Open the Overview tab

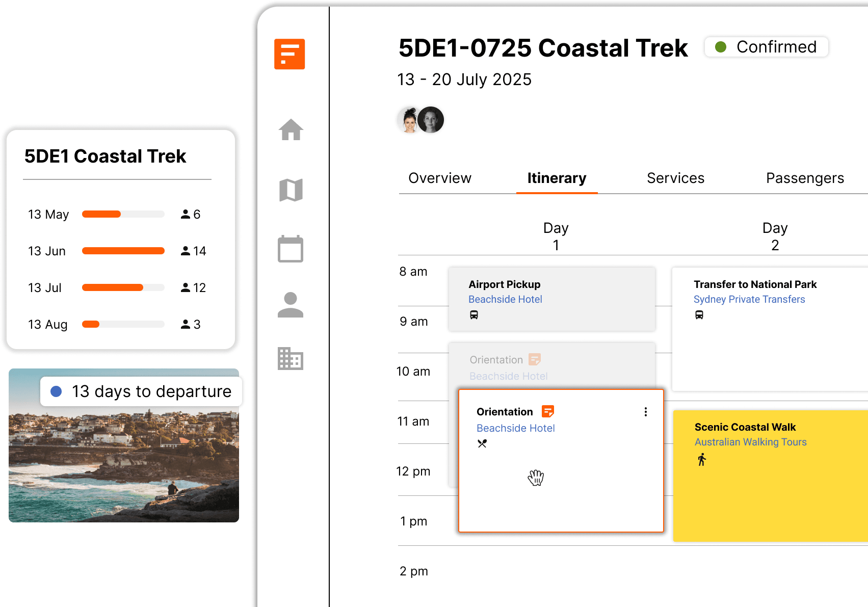coord(439,178)
